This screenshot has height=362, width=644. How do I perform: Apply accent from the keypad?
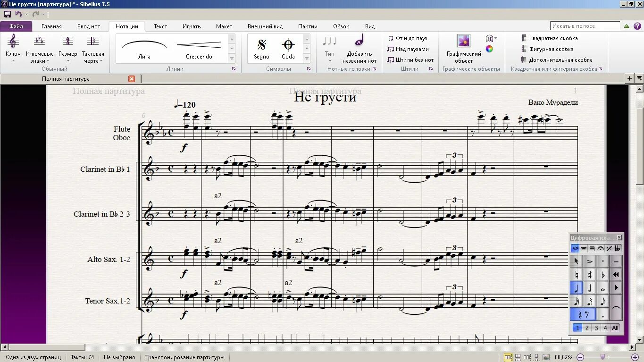point(589,261)
